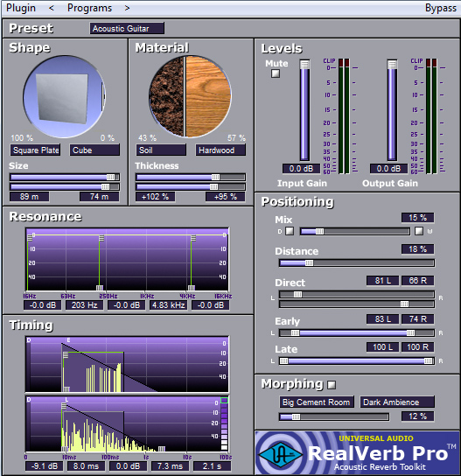Click the 89 m size value field

tap(29, 196)
